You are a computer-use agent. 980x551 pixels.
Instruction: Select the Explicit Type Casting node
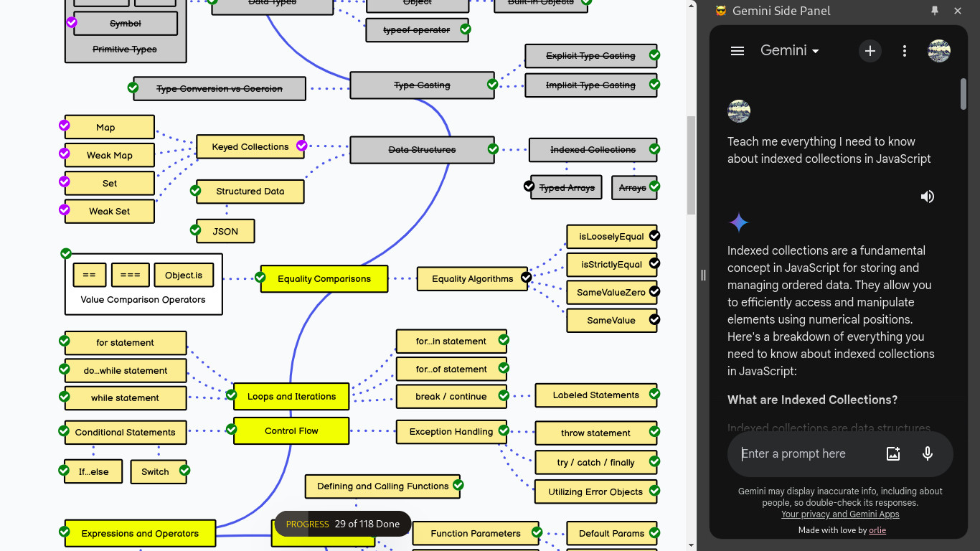pos(591,56)
